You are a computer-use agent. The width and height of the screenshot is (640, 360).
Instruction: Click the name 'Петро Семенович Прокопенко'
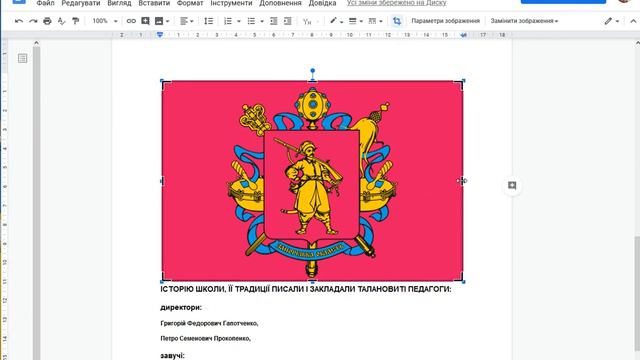205,338
